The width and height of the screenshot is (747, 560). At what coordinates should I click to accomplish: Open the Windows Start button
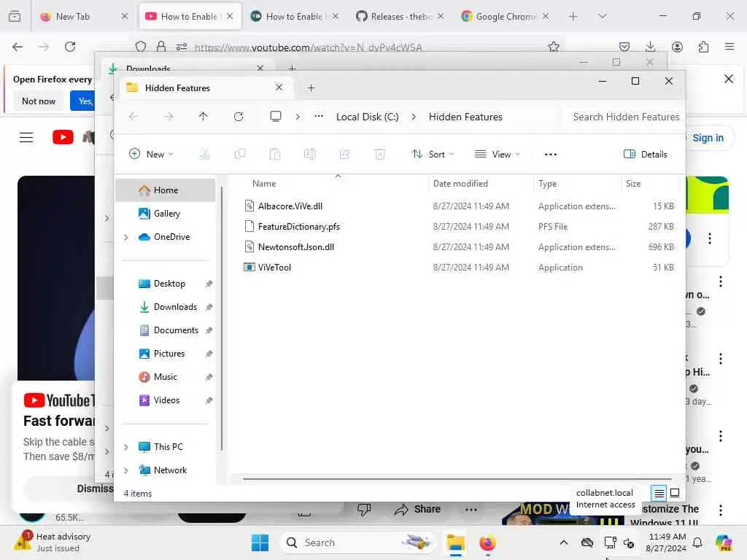click(x=260, y=542)
